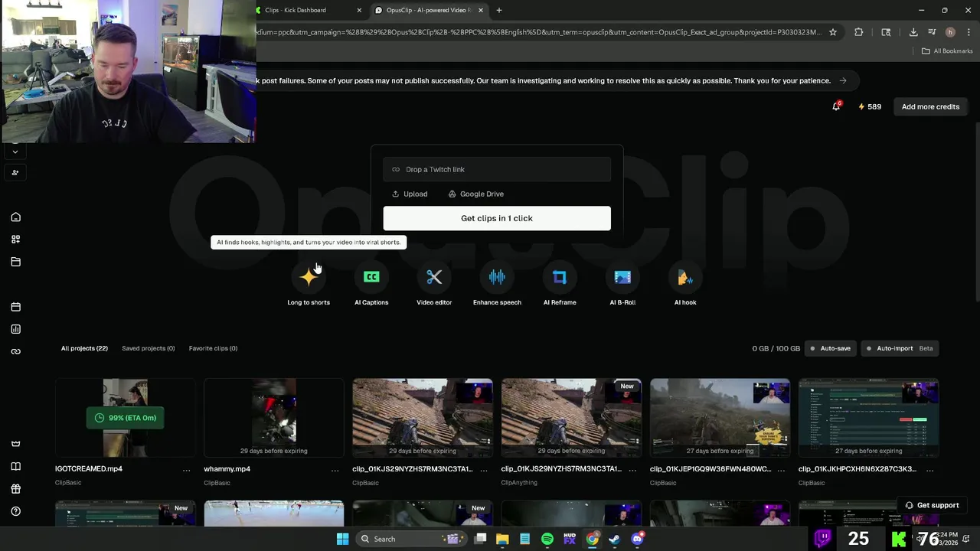The width and height of the screenshot is (980, 551).
Task: Open the gift icon in sidebar
Action: (15, 489)
